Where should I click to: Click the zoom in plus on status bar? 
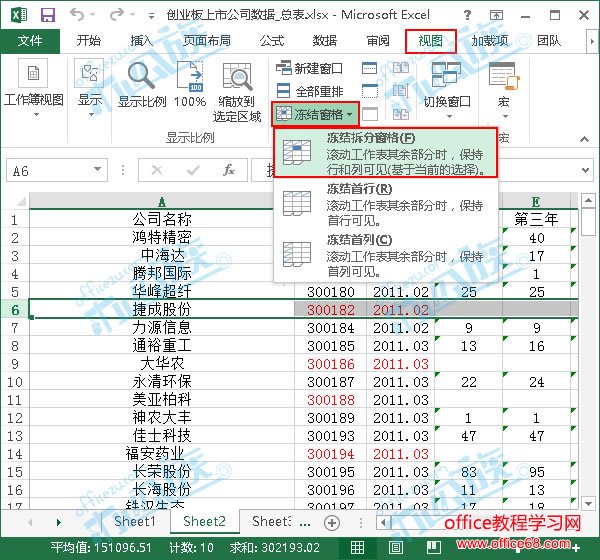576,549
